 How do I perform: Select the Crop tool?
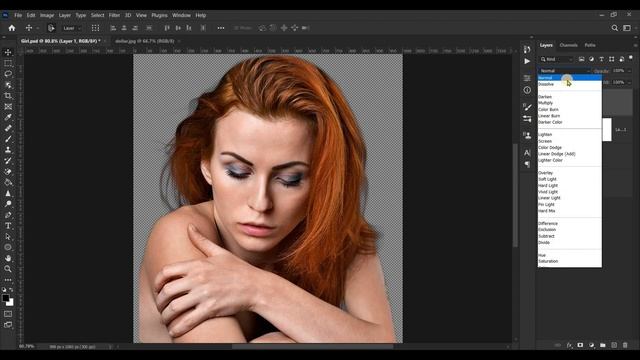8,96
